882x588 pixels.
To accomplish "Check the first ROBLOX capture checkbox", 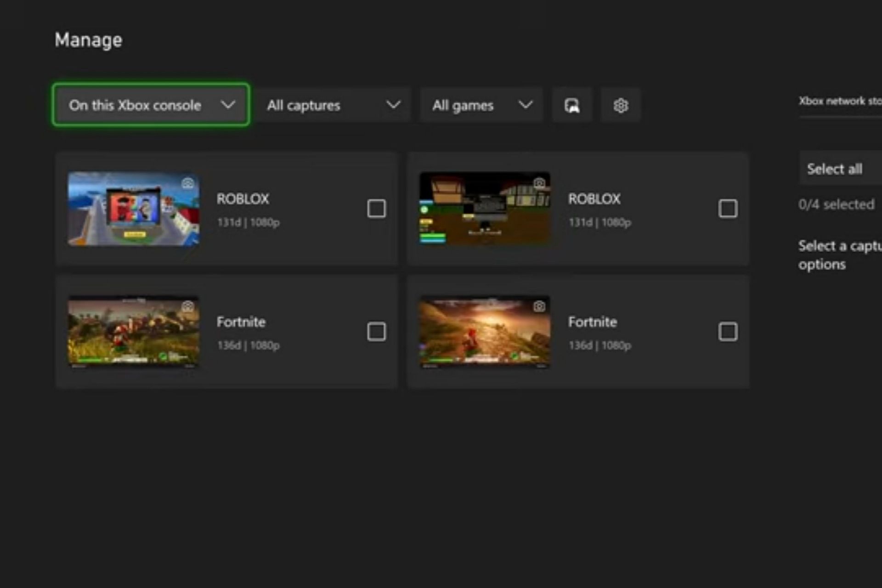I will pyautogui.click(x=376, y=209).
